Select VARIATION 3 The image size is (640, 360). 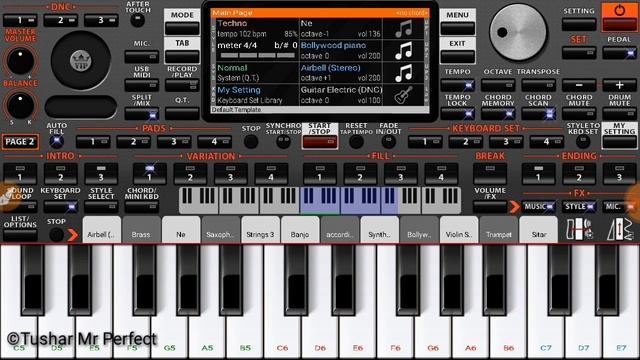click(230, 173)
